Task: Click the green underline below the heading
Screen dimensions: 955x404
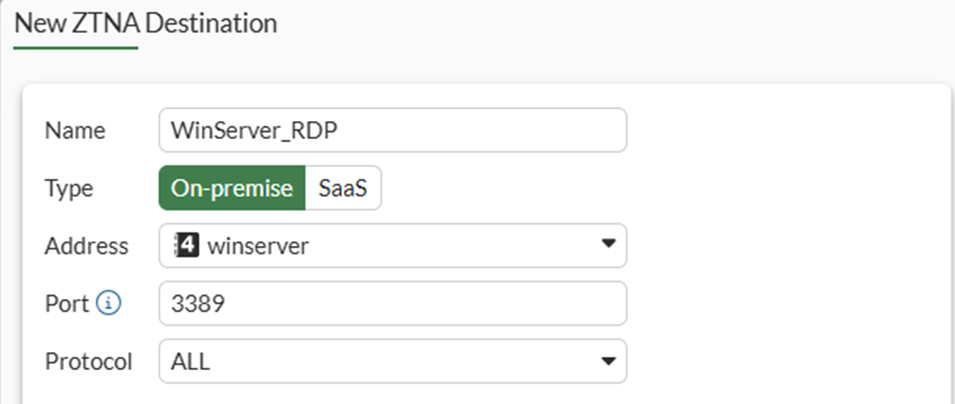Action: [x=75, y=48]
